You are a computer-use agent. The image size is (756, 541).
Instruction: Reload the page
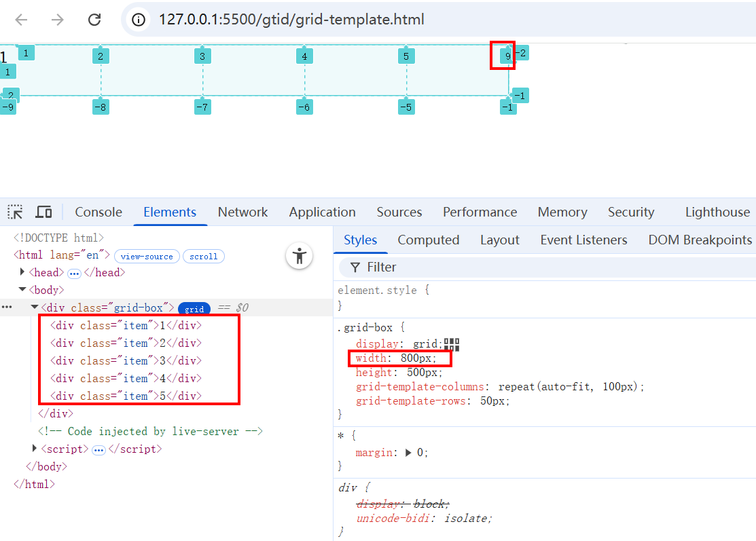pyautogui.click(x=94, y=20)
